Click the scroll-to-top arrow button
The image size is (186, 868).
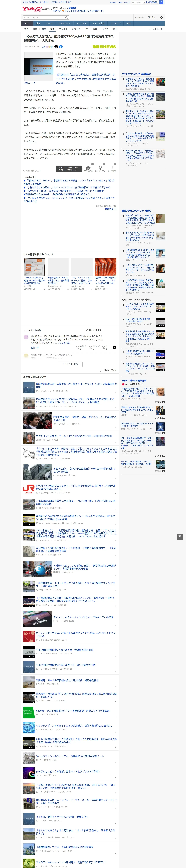click(180, 537)
